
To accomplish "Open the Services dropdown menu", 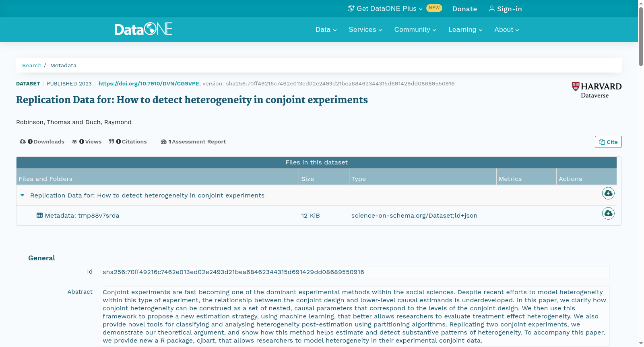I will click(x=365, y=29).
